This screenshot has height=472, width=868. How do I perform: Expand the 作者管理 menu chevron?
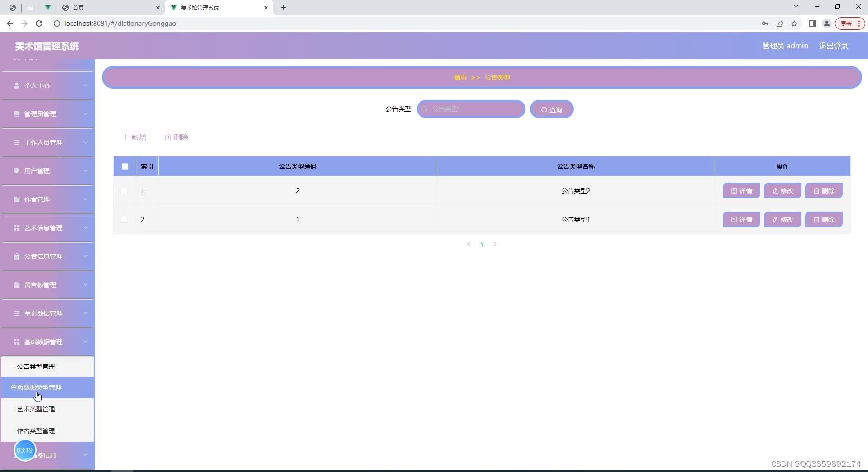[x=86, y=199]
